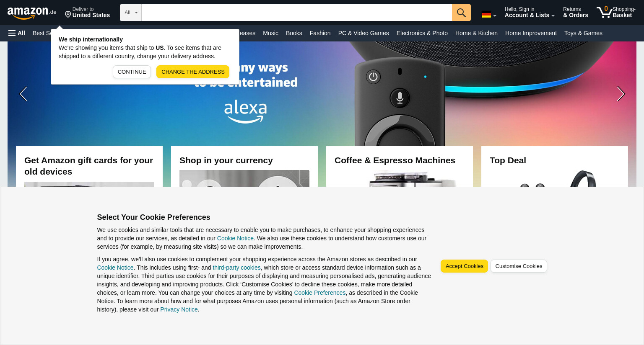Open Returns & Orders
Image resolution: width=644 pixels, height=345 pixels.
(576, 12)
